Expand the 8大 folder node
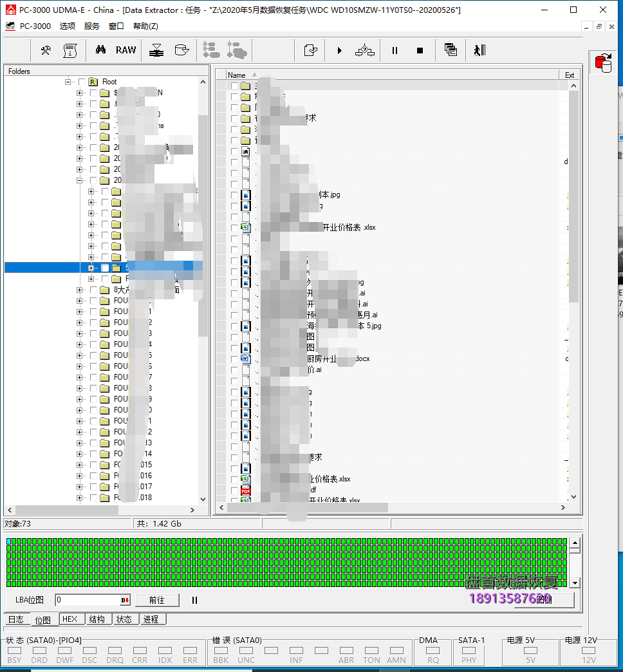This screenshot has width=623, height=672. pos(79,290)
